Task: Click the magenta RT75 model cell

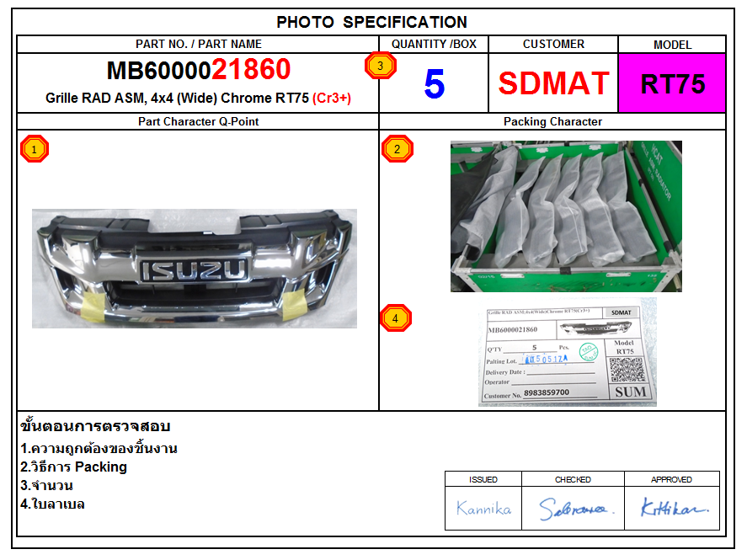Action: 672,83
